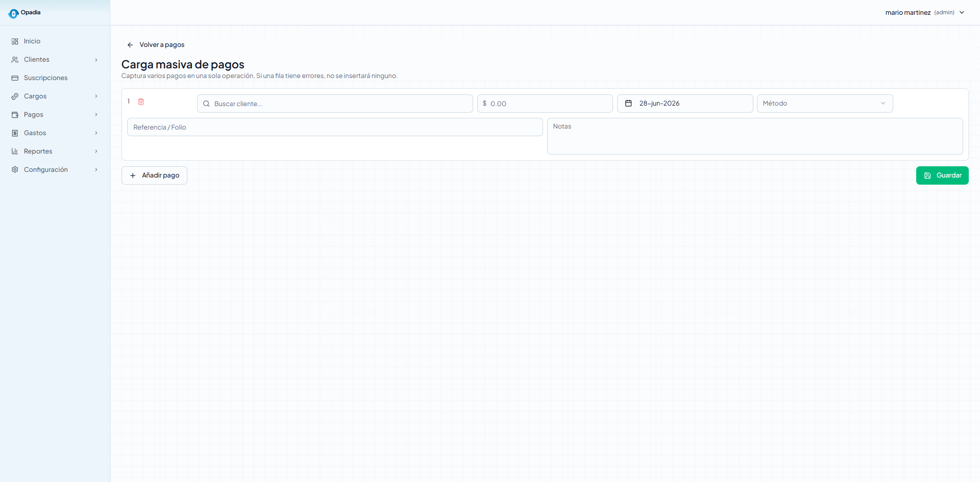This screenshot has width=980, height=482.
Task: Click the Inicio dashboard icon
Action: tap(15, 41)
